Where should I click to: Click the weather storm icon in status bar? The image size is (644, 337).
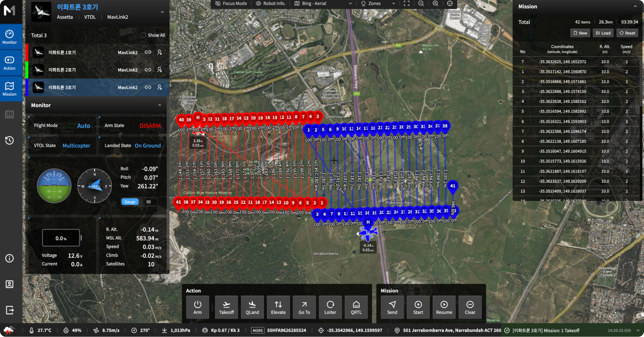click(x=9, y=330)
